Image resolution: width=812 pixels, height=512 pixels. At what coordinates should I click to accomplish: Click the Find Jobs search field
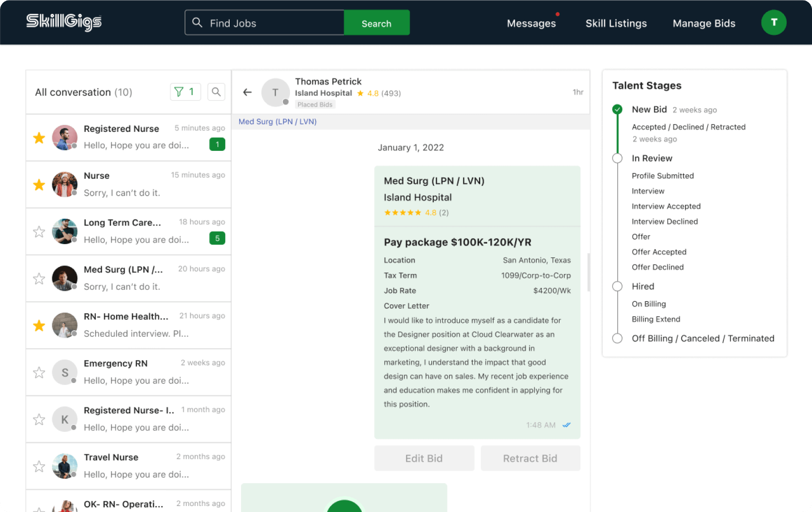click(x=269, y=23)
